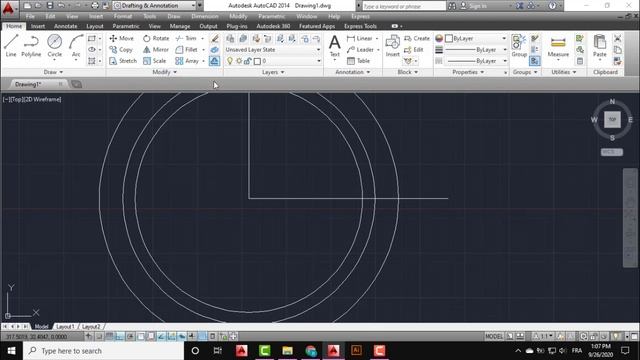The width and height of the screenshot is (640, 360).
Task: Open the Windows Start menu
Action: point(11,351)
